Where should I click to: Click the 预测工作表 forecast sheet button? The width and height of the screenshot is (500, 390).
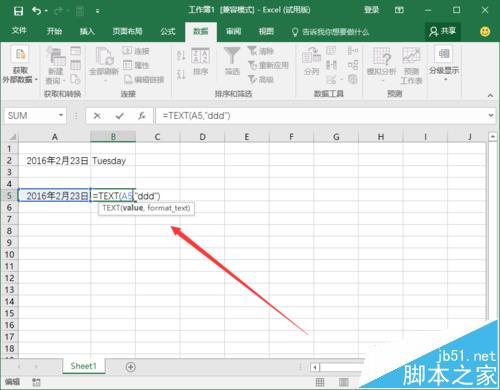coord(411,65)
